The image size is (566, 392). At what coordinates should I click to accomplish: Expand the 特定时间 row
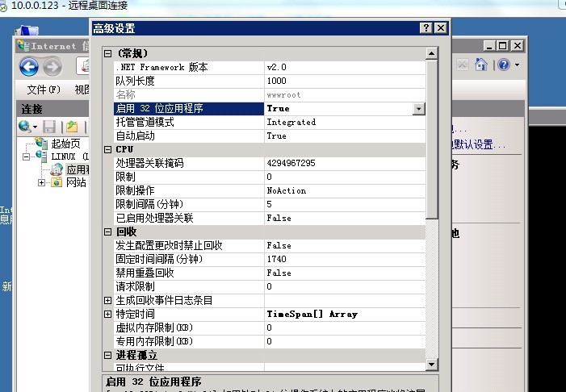tap(107, 314)
